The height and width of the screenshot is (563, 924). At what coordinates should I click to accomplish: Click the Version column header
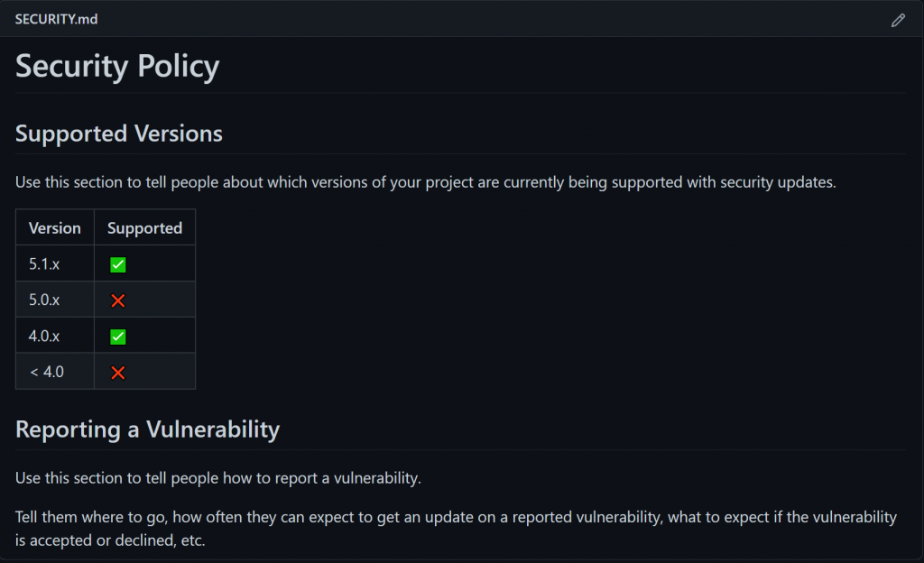[54, 228]
